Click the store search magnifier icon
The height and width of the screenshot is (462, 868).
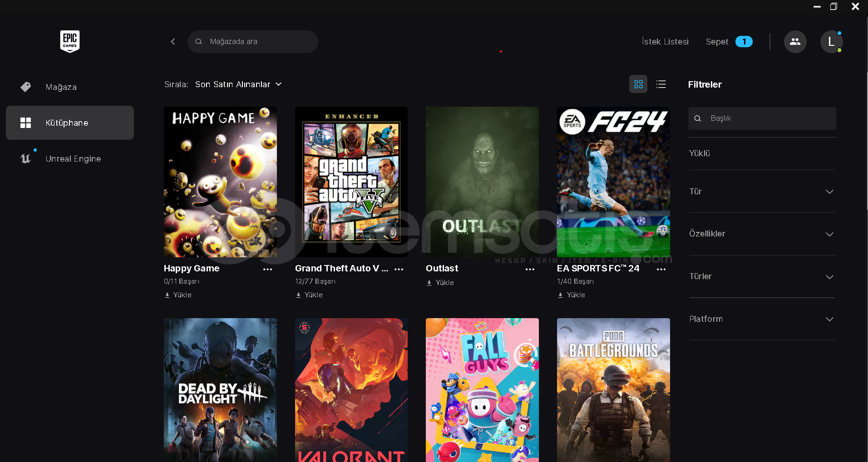(x=199, y=42)
